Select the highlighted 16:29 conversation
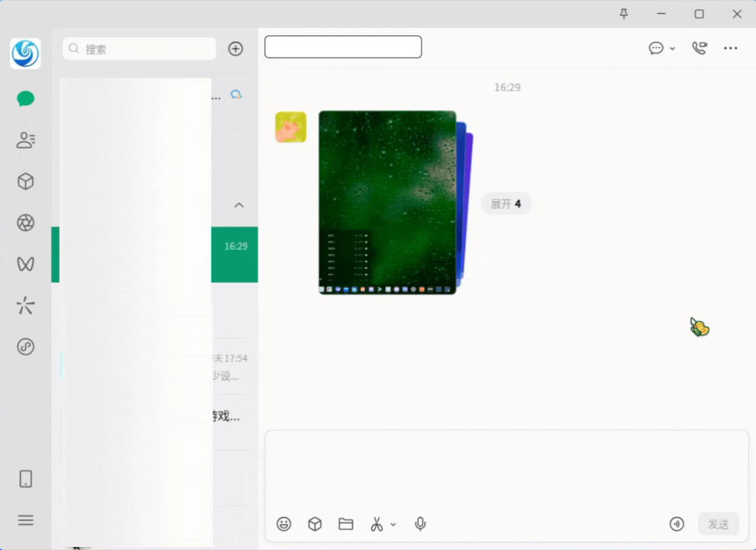 [x=155, y=254]
